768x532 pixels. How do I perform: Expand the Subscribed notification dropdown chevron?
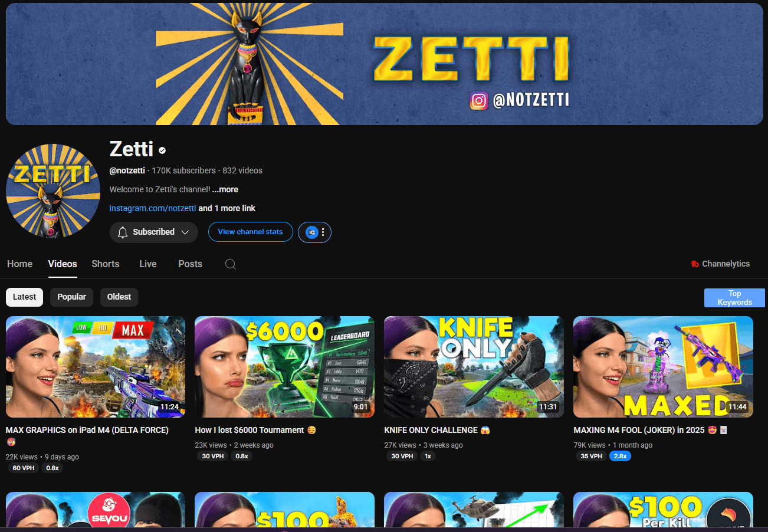[185, 232]
